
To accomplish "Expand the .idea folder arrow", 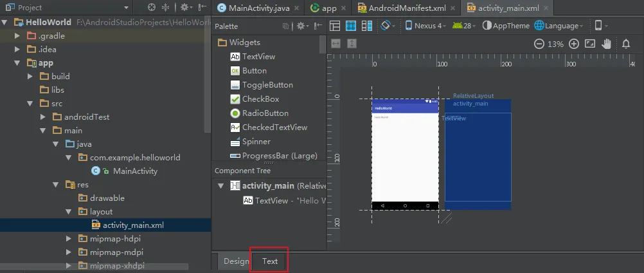I will point(17,50).
